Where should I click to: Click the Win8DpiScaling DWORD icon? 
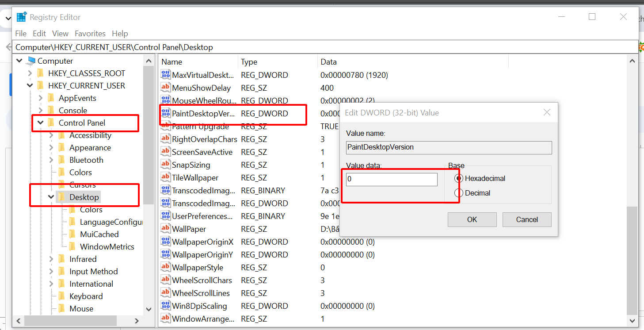[x=165, y=306]
